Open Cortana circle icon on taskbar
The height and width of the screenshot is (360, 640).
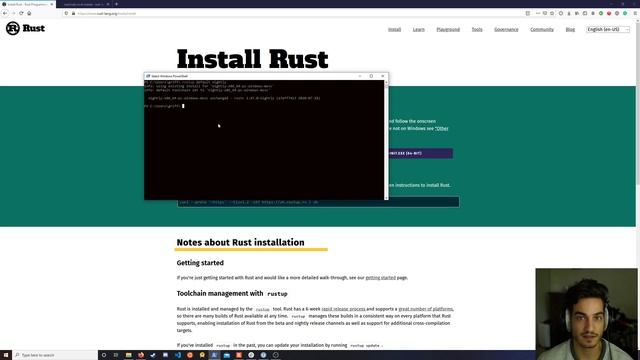pyautogui.click(x=104, y=355)
